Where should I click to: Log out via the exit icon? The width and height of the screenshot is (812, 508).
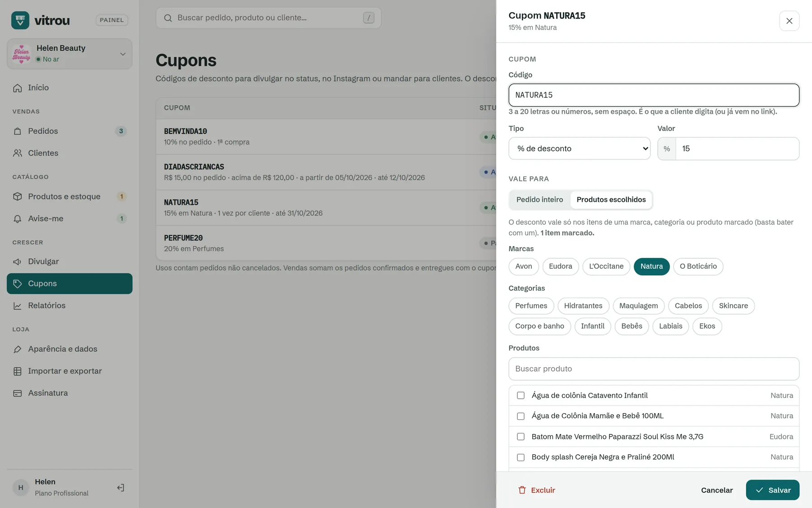pyautogui.click(x=120, y=488)
